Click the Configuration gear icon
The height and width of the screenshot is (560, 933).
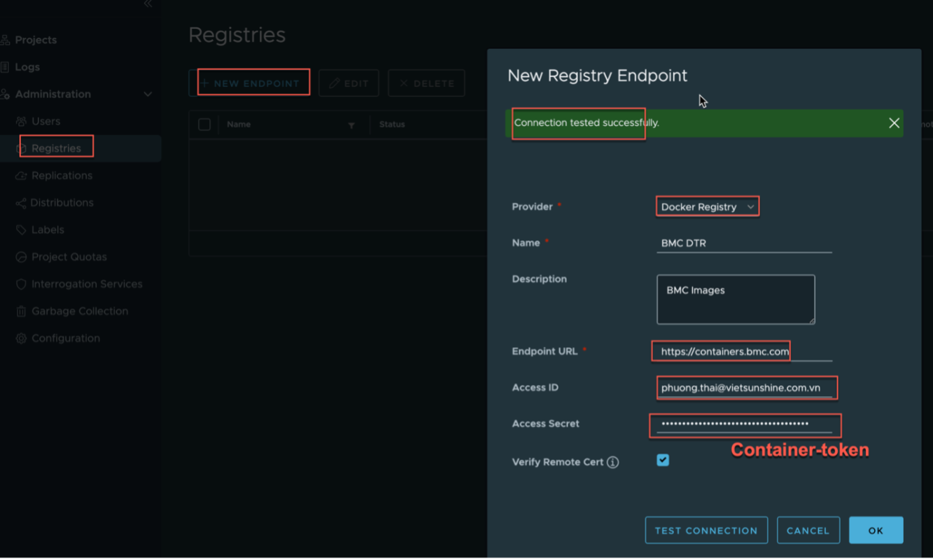[21, 339]
